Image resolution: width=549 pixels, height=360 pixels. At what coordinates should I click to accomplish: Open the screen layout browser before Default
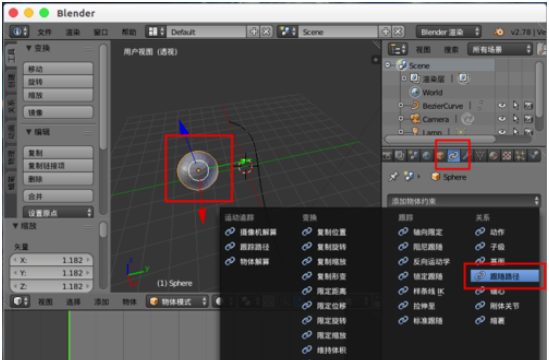[155, 32]
